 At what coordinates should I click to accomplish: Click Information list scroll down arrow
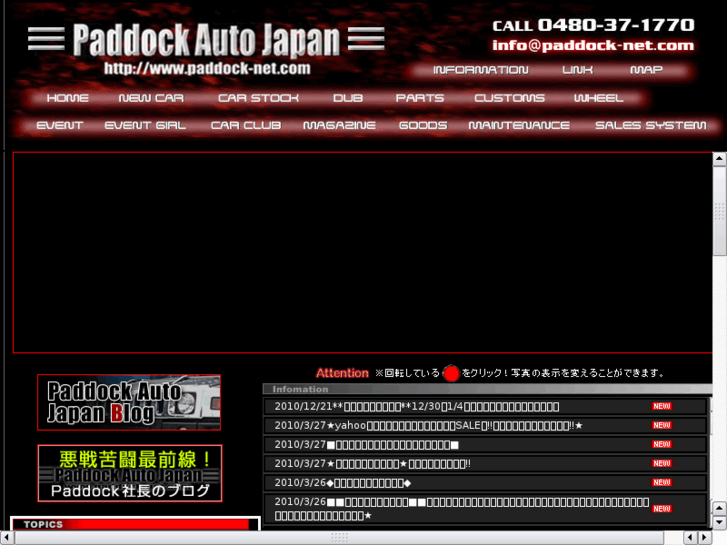click(719, 523)
